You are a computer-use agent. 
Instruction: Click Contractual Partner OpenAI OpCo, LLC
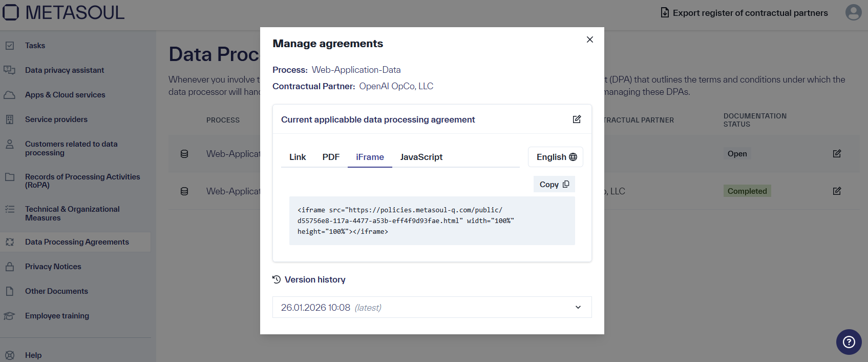click(396, 86)
